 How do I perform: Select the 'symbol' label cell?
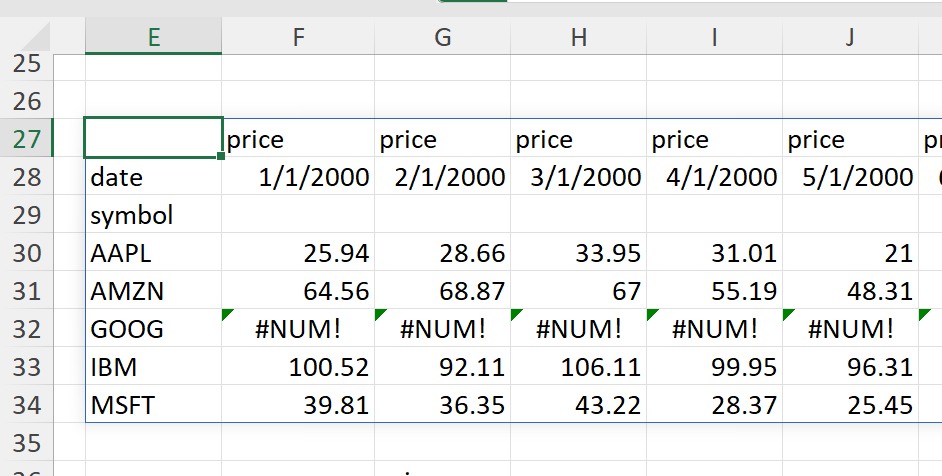click(x=153, y=215)
